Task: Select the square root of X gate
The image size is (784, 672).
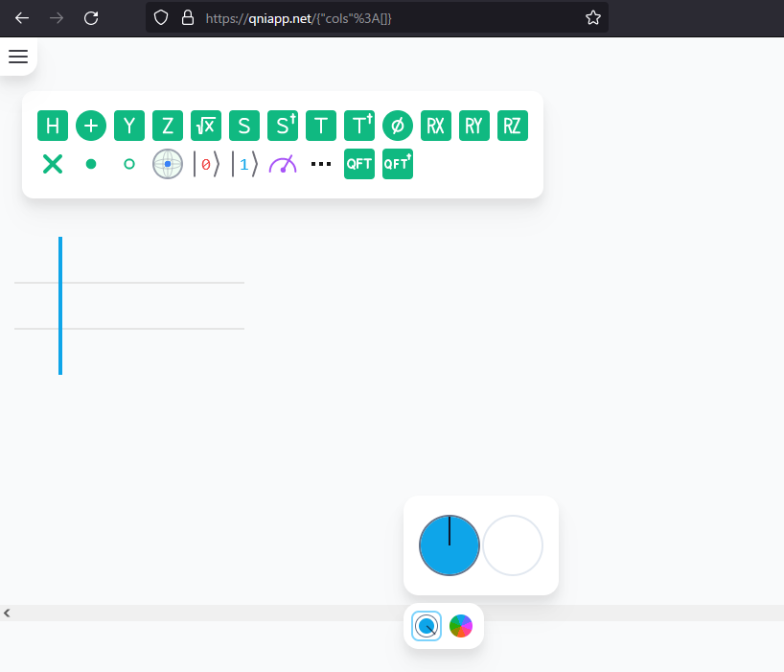Action: (x=206, y=126)
